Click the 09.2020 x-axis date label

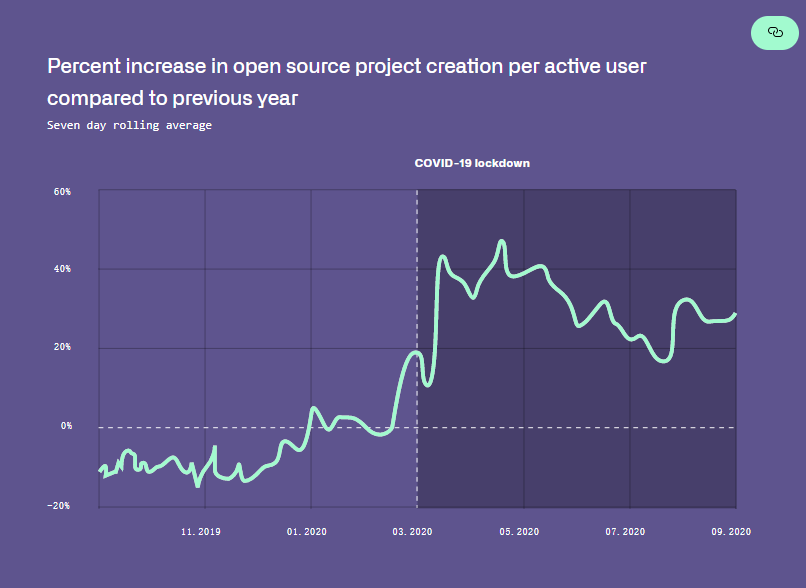click(x=731, y=532)
